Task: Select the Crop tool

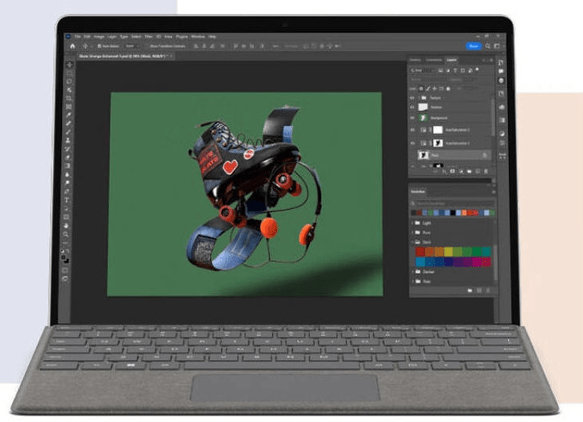Action: [x=69, y=99]
